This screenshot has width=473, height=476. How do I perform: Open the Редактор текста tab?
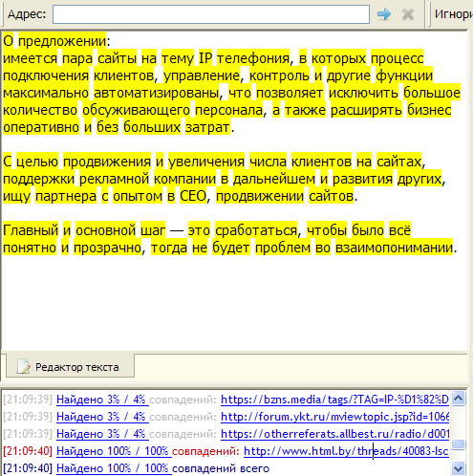(x=70, y=366)
